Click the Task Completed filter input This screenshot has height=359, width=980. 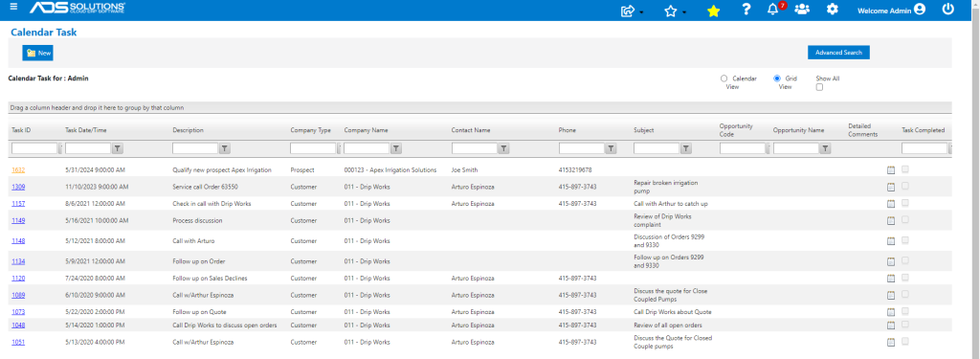coord(924,148)
